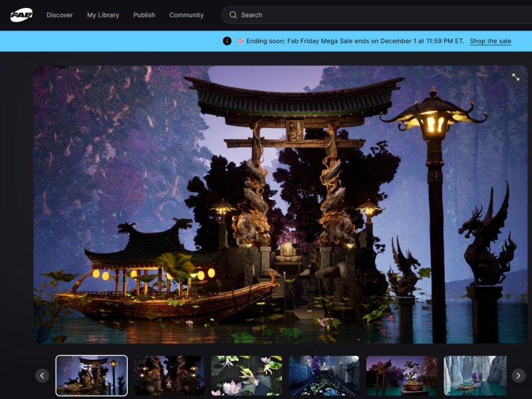Click the info icon in sale banner
Image resolution: width=532 pixels, height=399 pixels.
tap(227, 41)
